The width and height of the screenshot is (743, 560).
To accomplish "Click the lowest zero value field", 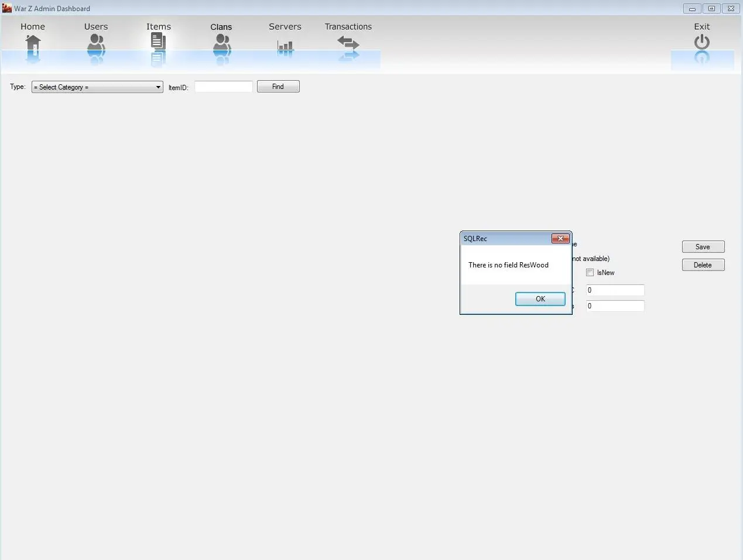I will coord(615,306).
